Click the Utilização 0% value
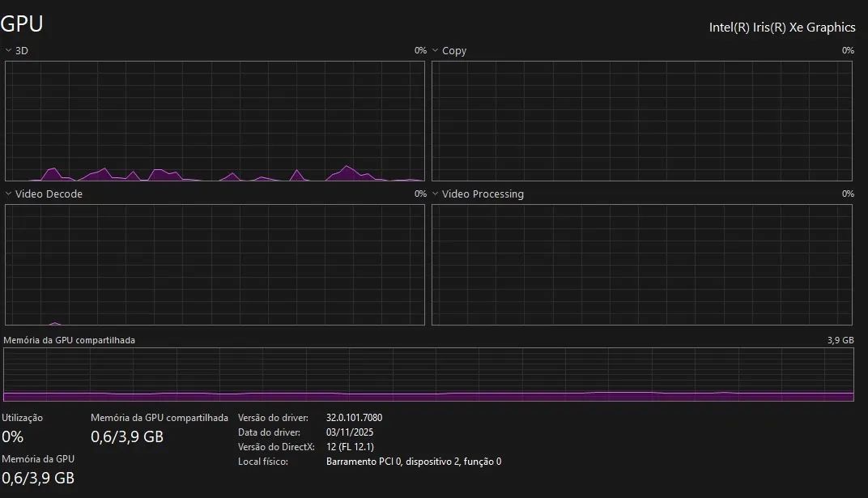Viewport: 868px width, 498px height. point(13,436)
